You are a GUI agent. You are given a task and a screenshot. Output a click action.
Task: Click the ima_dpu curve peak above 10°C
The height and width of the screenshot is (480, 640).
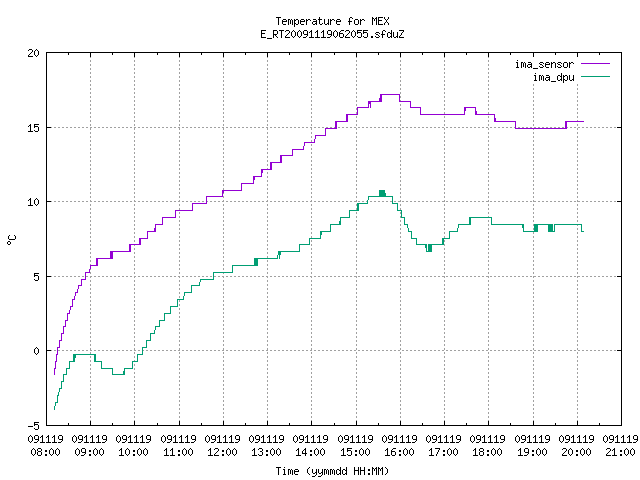(382, 193)
